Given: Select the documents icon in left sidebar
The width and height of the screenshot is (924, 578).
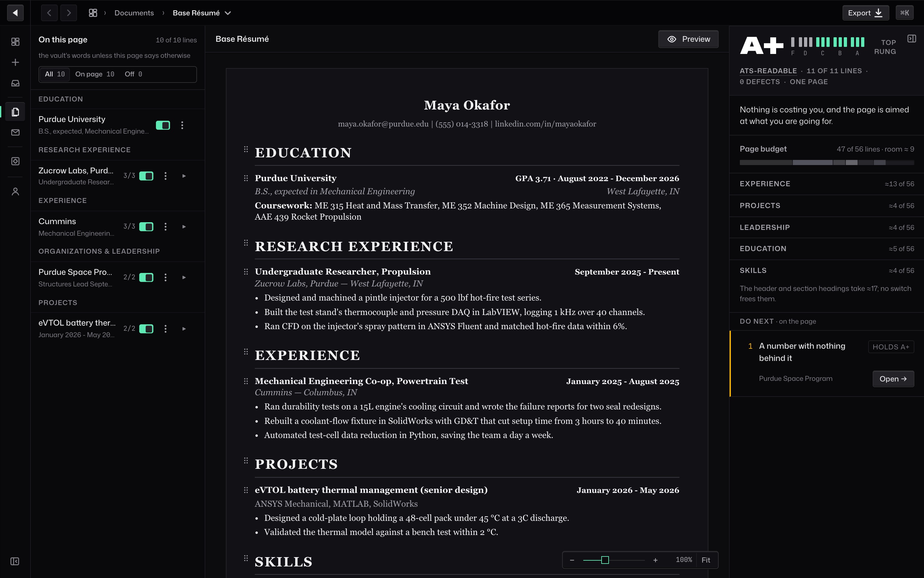Looking at the screenshot, I should (x=15, y=112).
